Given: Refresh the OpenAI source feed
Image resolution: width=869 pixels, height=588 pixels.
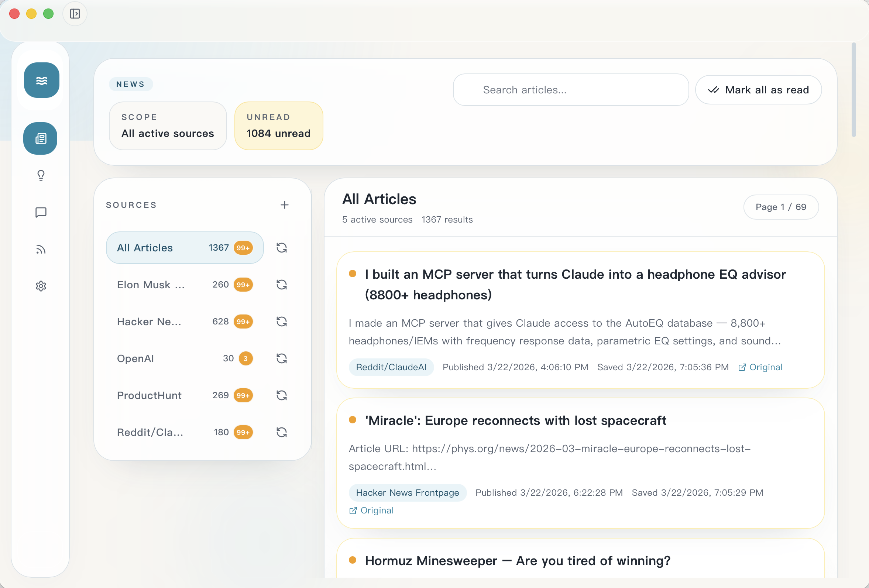Looking at the screenshot, I should (x=281, y=358).
